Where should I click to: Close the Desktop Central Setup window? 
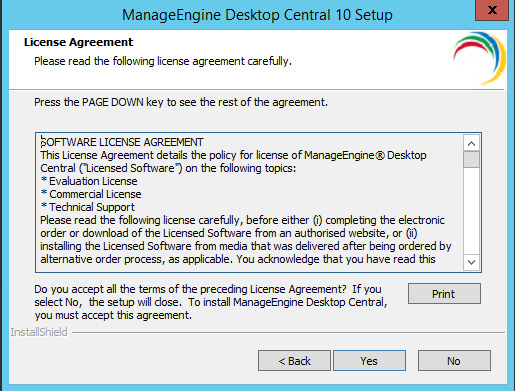pyautogui.click(x=492, y=10)
